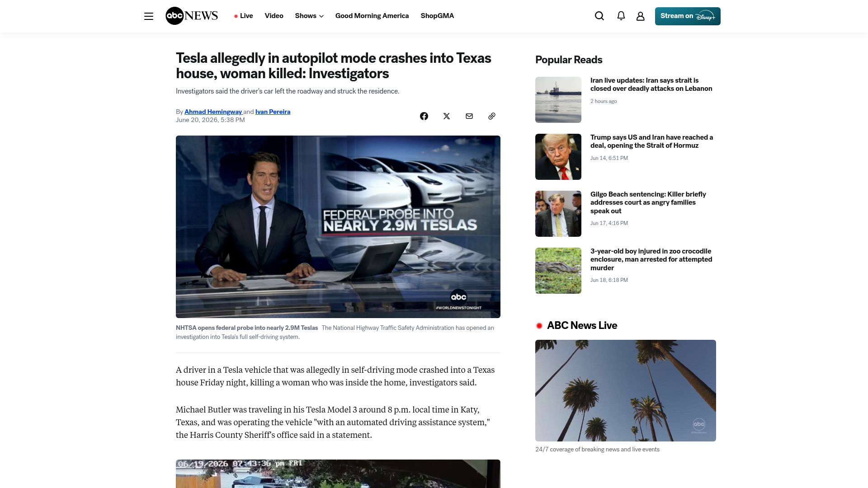Screen dimensions: 868x488
Task: Read the zoo crocodile enclosure story
Action: point(651,259)
